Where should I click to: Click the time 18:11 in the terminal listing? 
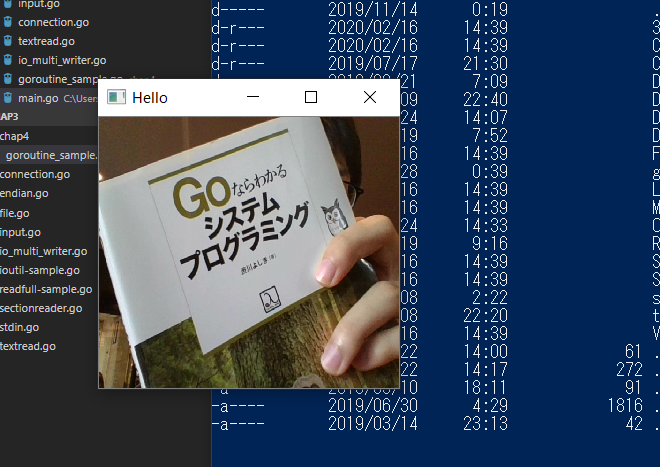[x=485, y=387]
